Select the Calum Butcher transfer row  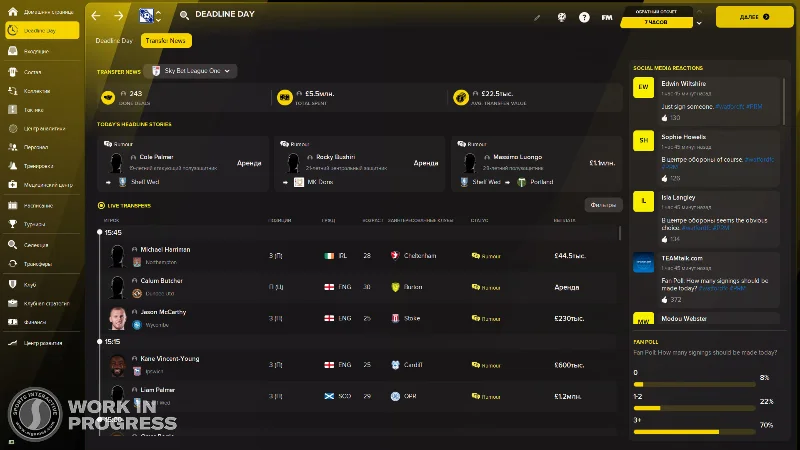(x=360, y=287)
